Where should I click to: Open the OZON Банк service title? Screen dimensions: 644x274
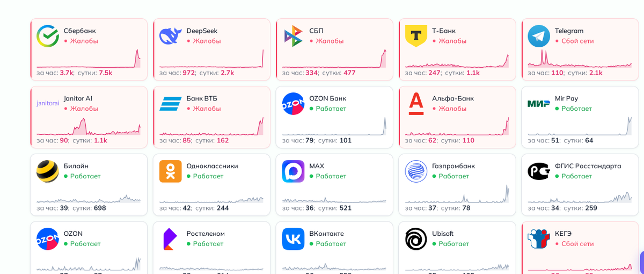(x=327, y=98)
